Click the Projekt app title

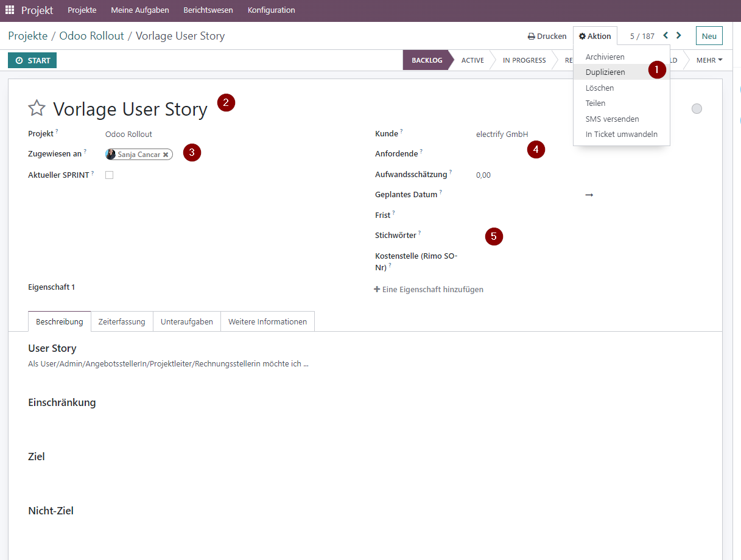(37, 10)
